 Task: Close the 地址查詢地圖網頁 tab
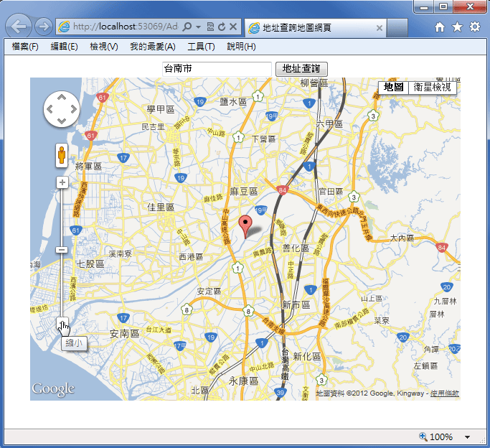pyautogui.click(x=380, y=28)
